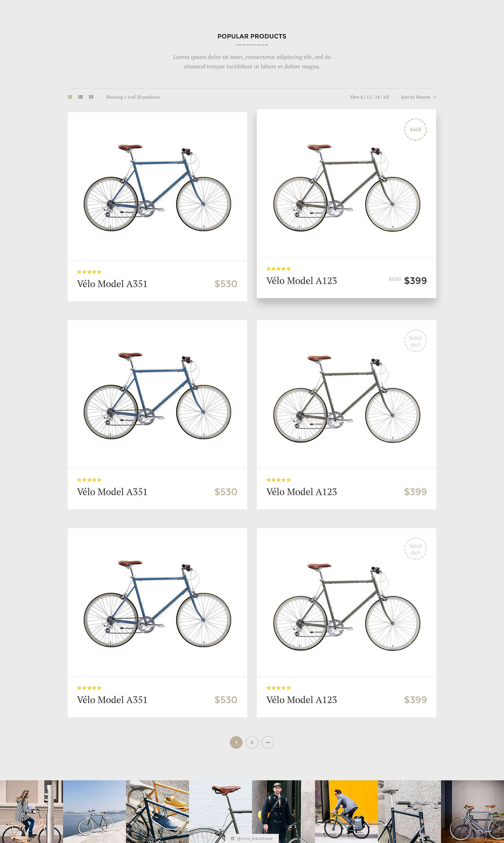Open the Sort by Newest dropdown

(415, 97)
